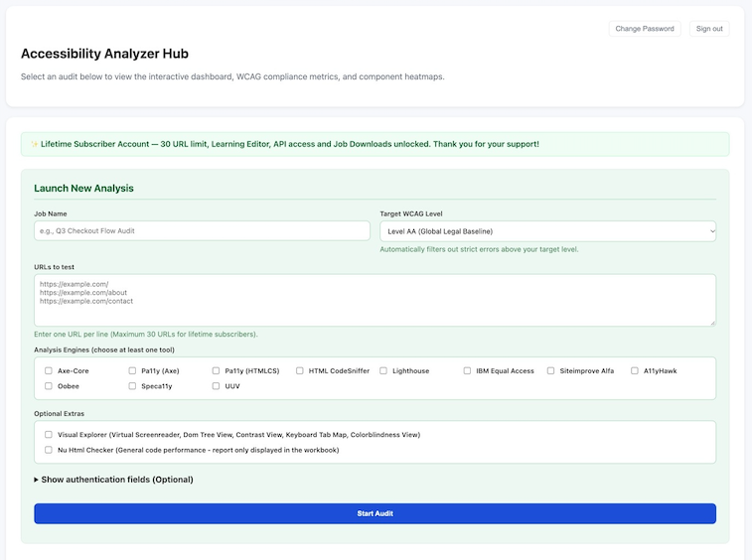Check the Pa11y (Axe) engine

(132, 370)
